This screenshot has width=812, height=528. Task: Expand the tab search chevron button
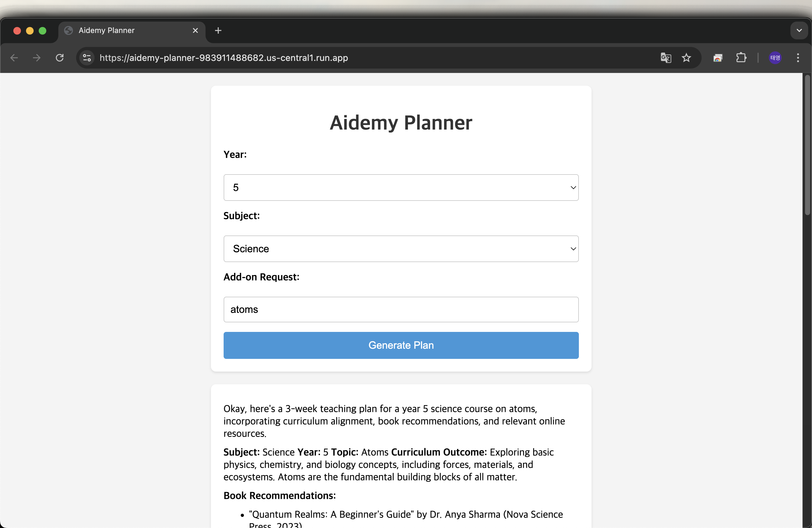pos(799,30)
